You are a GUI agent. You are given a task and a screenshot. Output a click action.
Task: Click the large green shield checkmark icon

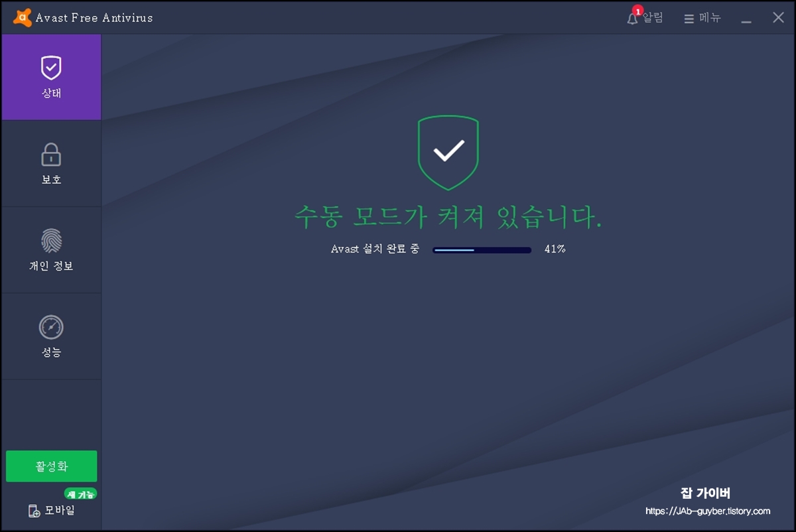[x=448, y=153]
